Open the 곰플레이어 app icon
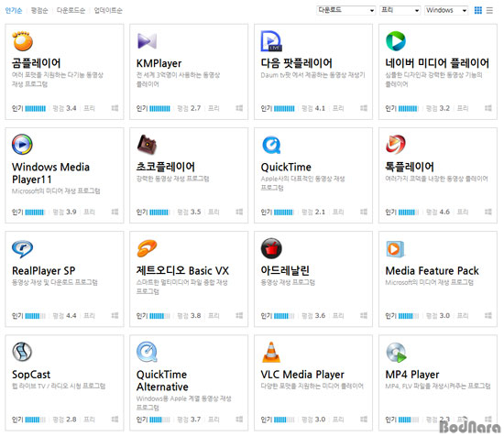The height and width of the screenshot is (436, 504). point(23,41)
